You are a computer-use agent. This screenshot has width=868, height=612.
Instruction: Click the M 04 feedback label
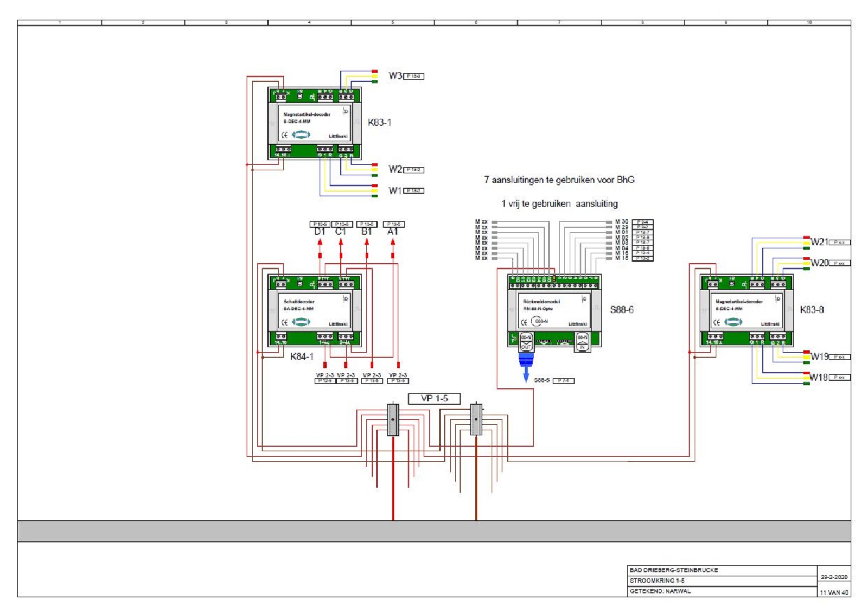click(x=622, y=248)
